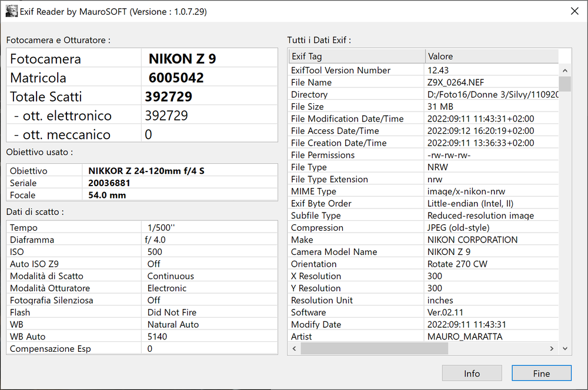Click the File Size value 31 MB
588x390 pixels.
point(440,107)
